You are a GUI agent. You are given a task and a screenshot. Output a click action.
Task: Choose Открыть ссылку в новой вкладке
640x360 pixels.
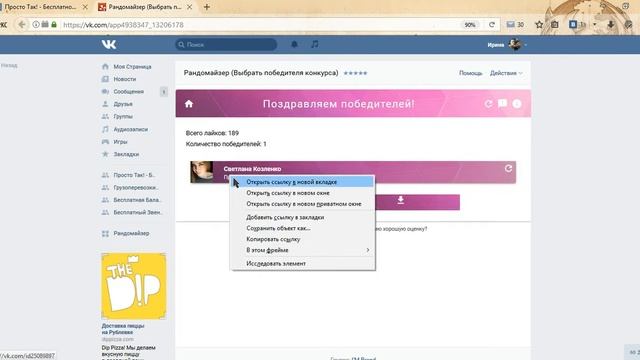click(x=302, y=182)
